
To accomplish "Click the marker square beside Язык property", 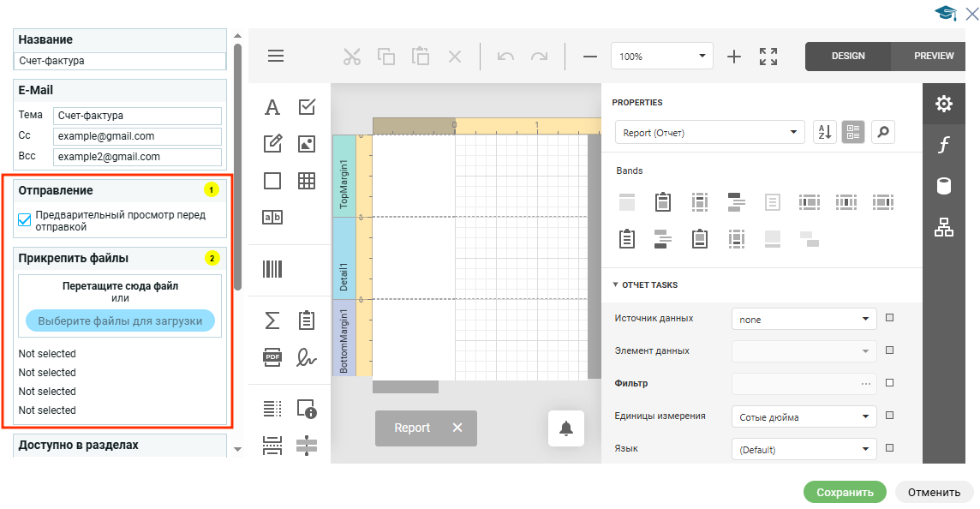I will click(x=889, y=448).
